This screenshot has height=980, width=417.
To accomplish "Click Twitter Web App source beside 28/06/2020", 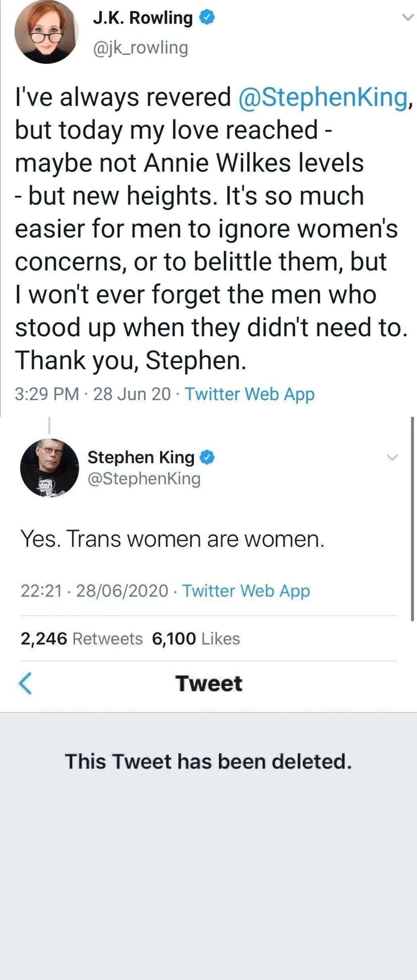I will tap(246, 591).
